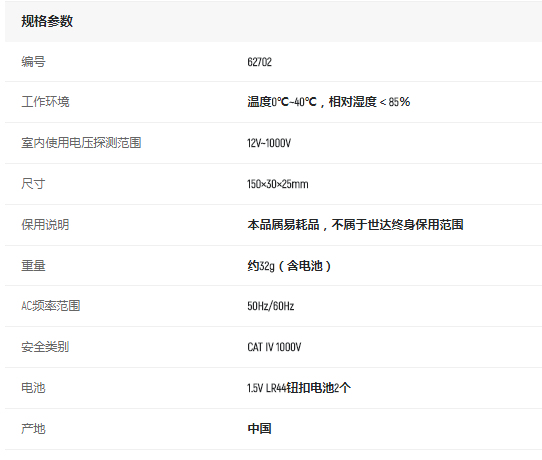Click the 150×30×25mm dimension value
Viewport: 542px width, 460px height.
pyautogui.click(x=278, y=184)
